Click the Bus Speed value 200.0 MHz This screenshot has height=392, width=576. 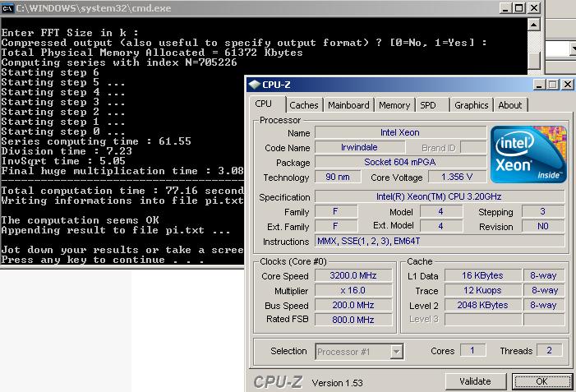pyautogui.click(x=353, y=305)
